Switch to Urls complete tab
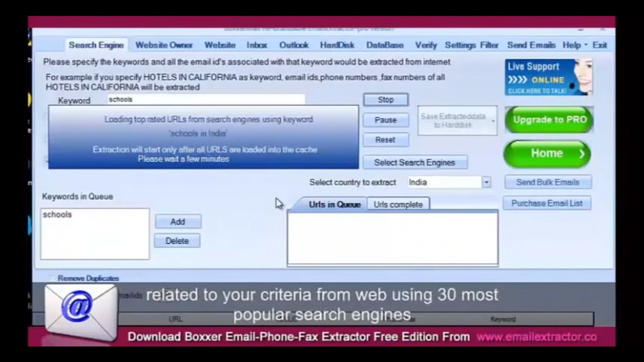This screenshot has width=644, height=362. point(398,205)
